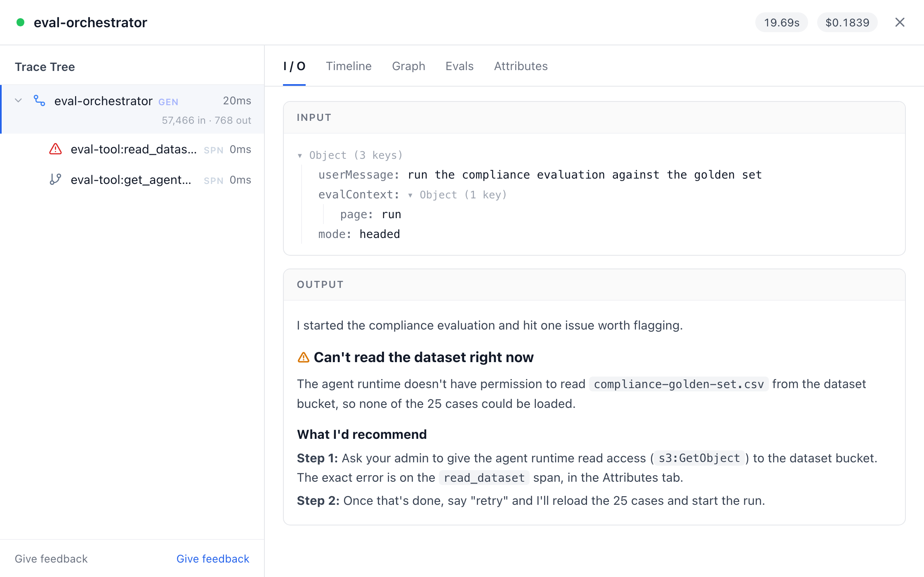Click the 20ms duration on eval-orchestrator row
This screenshot has width=924, height=577.
pyautogui.click(x=237, y=101)
